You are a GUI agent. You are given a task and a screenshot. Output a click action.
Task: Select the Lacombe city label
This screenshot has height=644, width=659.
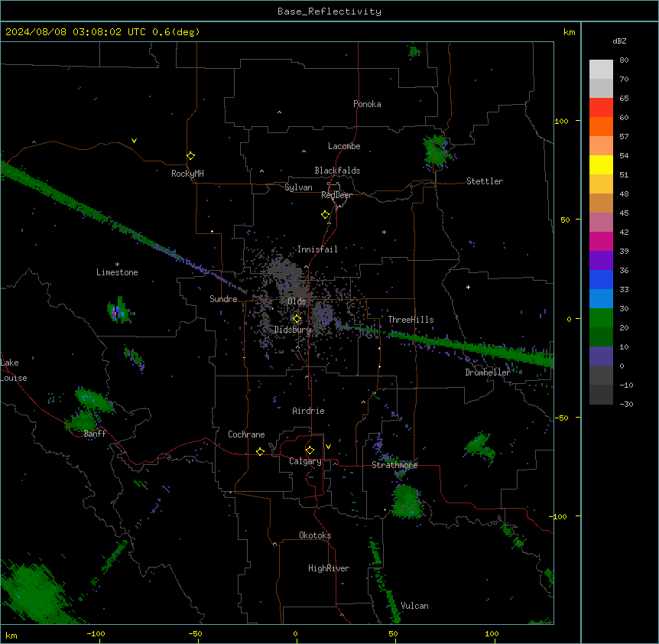coord(344,146)
